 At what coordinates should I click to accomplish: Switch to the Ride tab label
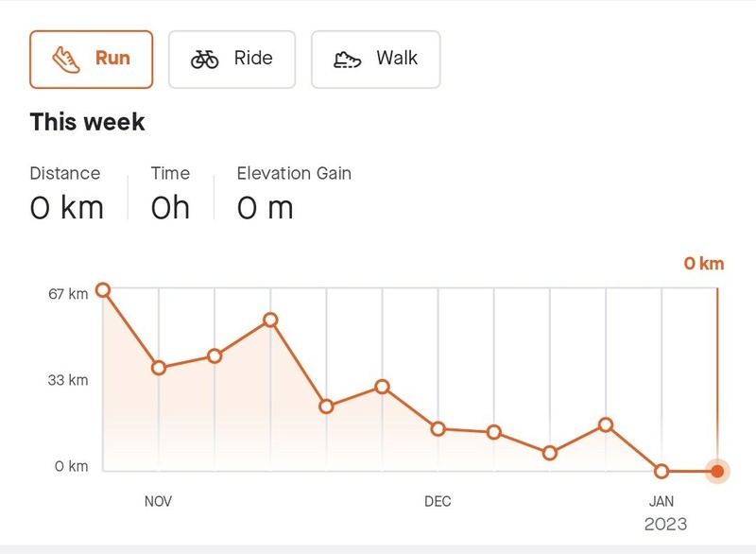click(253, 59)
